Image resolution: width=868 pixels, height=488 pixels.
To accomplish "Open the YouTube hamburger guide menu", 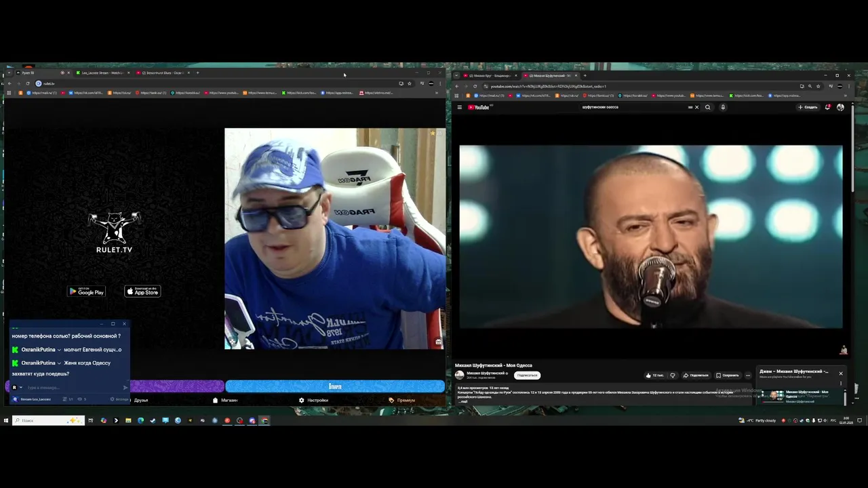I will pos(459,107).
